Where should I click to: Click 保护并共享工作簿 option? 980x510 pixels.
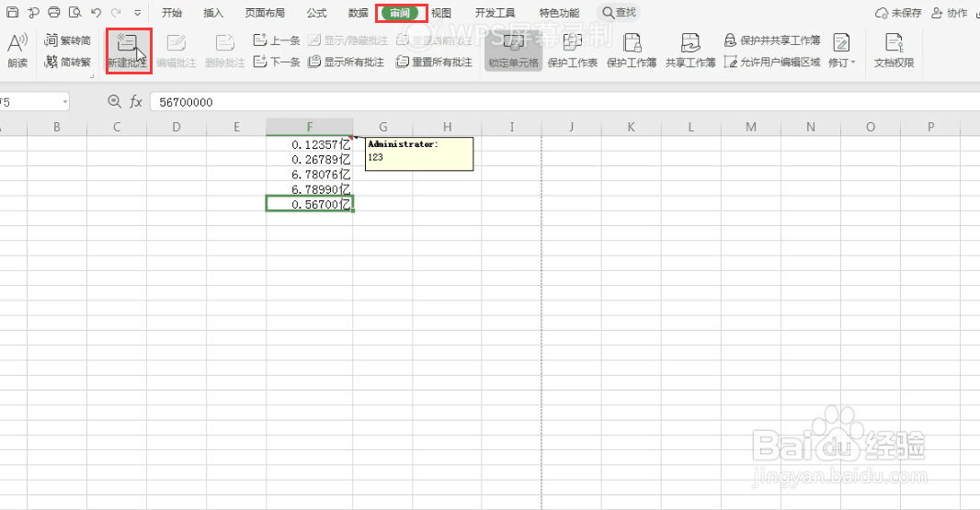click(772, 40)
